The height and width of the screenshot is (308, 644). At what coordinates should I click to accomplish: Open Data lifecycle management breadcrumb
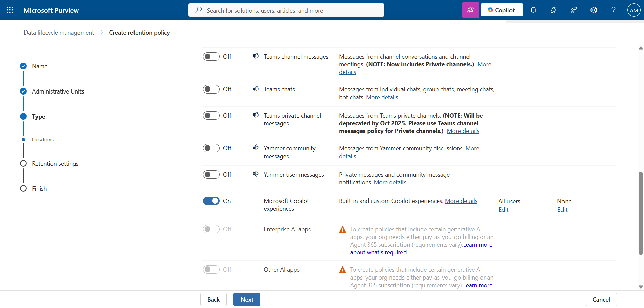pyautogui.click(x=59, y=33)
